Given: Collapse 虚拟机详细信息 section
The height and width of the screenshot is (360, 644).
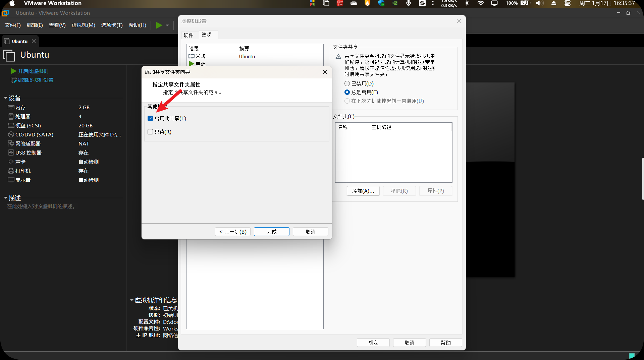Looking at the screenshot, I should click(132, 300).
